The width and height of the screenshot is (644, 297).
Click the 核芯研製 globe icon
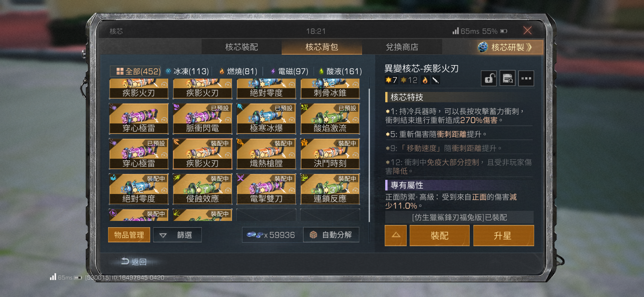[483, 47]
